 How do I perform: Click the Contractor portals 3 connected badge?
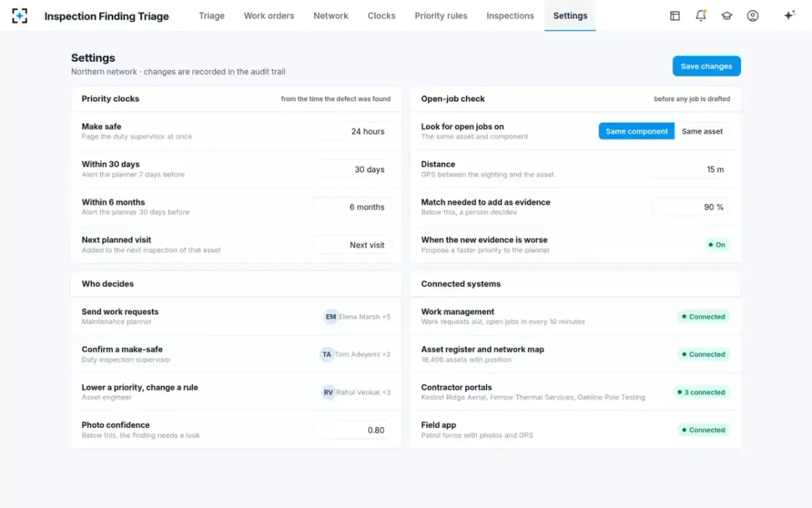click(x=701, y=392)
